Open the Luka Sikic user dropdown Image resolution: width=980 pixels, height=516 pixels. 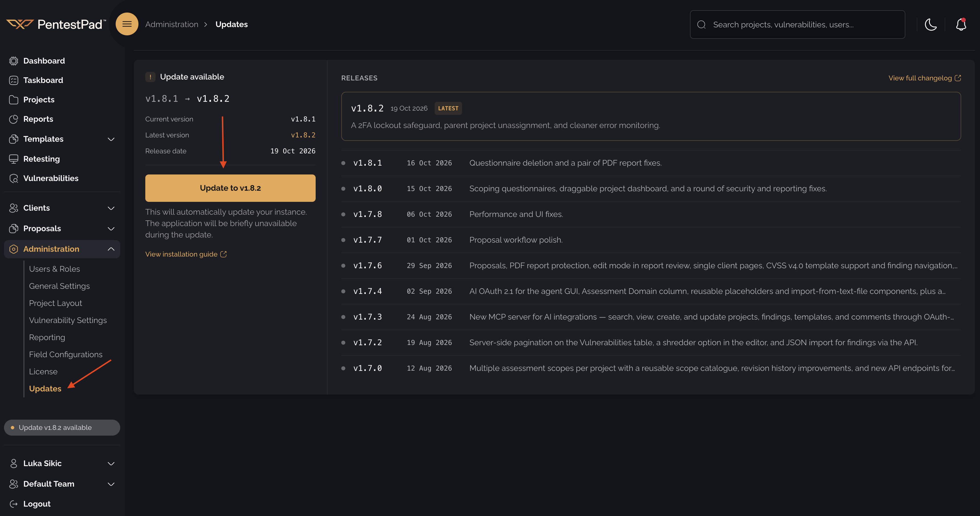tap(62, 464)
